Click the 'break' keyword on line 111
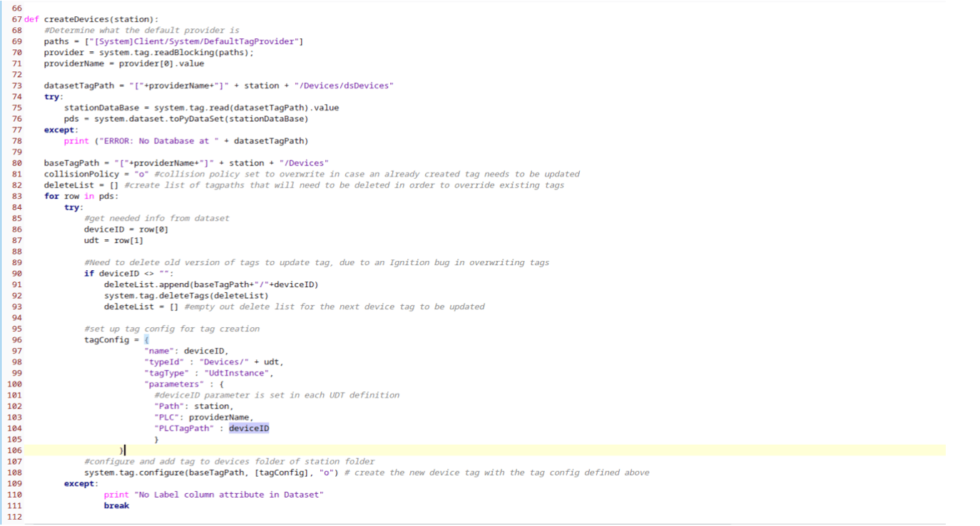The width and height of the screenshot is (980, 526). click(x=116, y=505)
